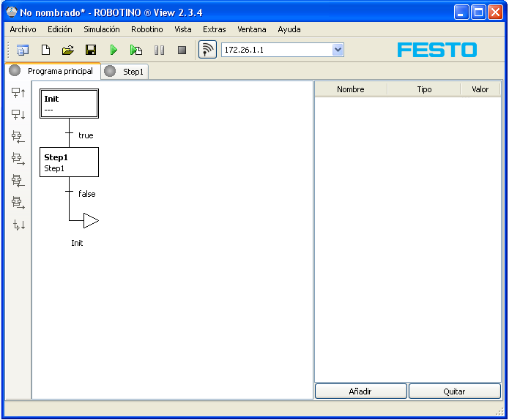Connect to Robotino via the wireless icon
The width and height of the screenshot is (520, 420).
(207, 50)
